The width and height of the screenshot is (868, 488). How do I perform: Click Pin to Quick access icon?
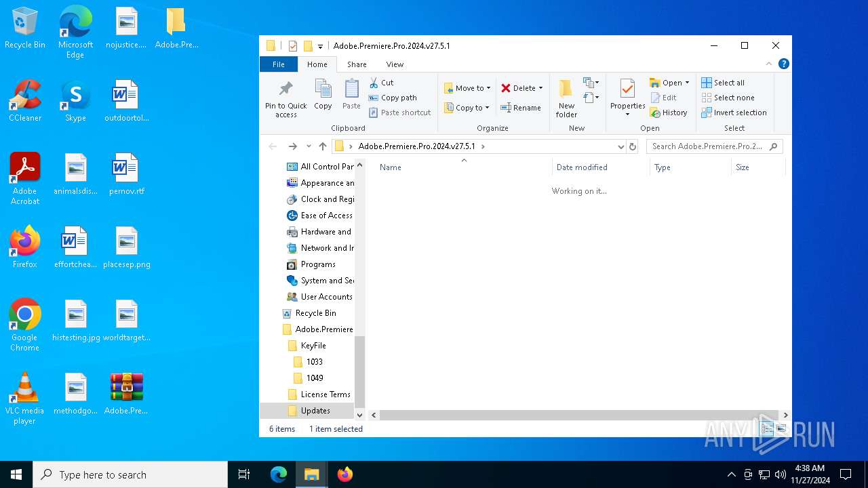click(285, 98)
